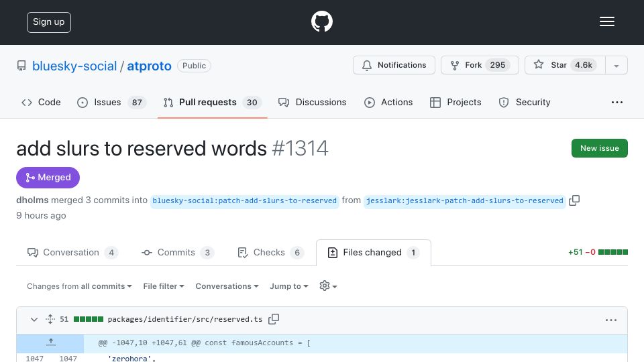This screenshot has width=644, height=362.
Task: Star the atproto repository
Action: tap(565, 65)
